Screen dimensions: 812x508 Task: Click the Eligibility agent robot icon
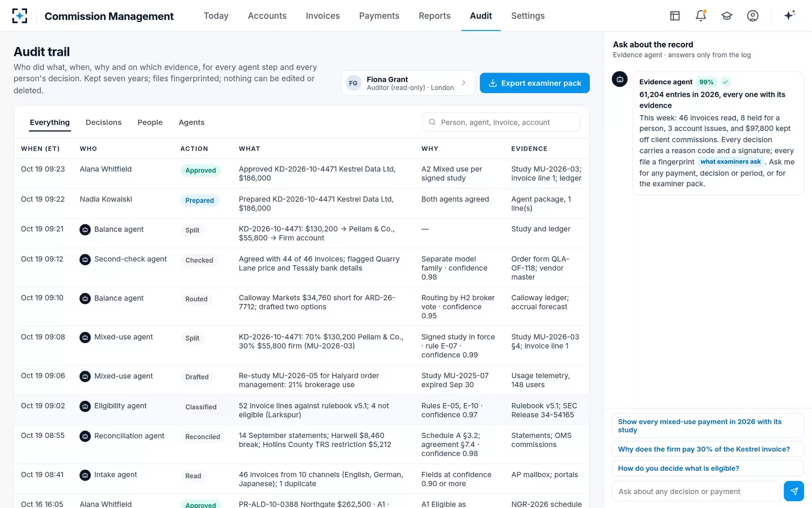click(85, 406)
